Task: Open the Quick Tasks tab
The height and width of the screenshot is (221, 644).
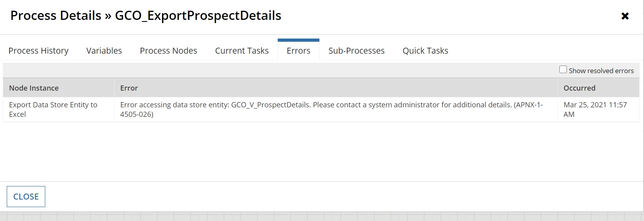Action: 425,50
